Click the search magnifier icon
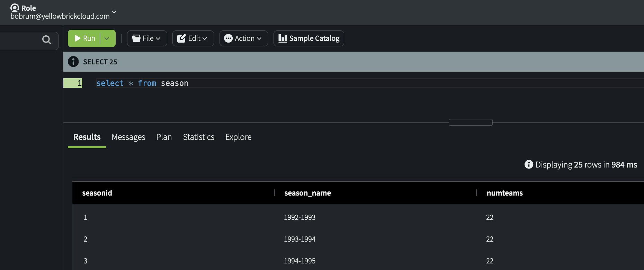The width and height of the screenshot is (644, 270). coord(46,40)
